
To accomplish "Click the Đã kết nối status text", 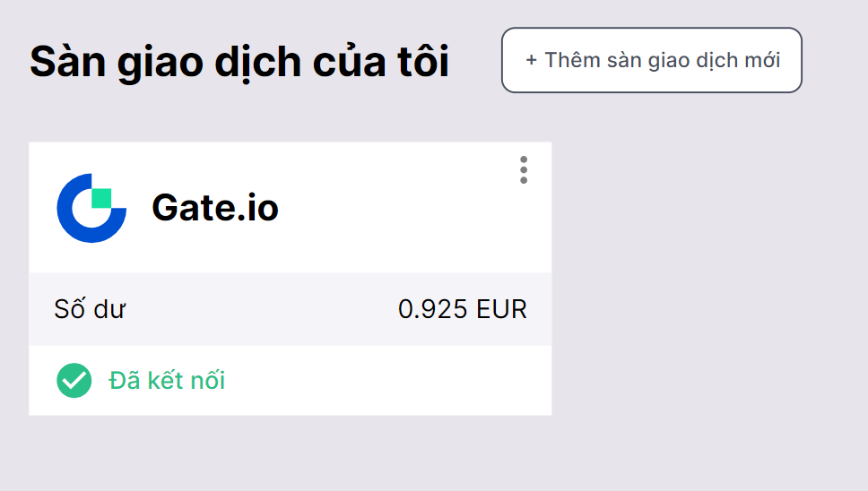I will (167, 381).
